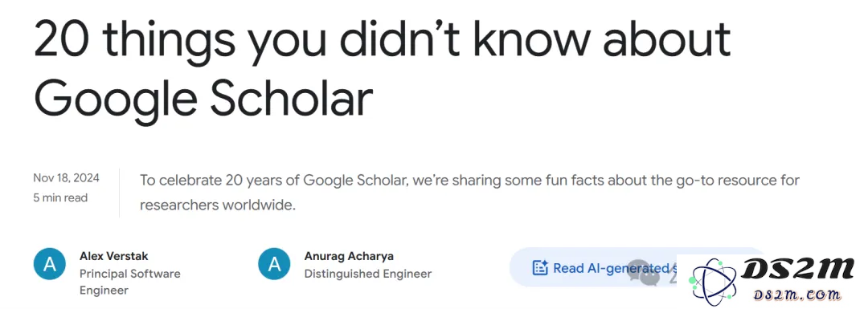Click the article headline about Google Scholar
The height and width of the screenshot is (309, 868).
[x=382, y=70]
